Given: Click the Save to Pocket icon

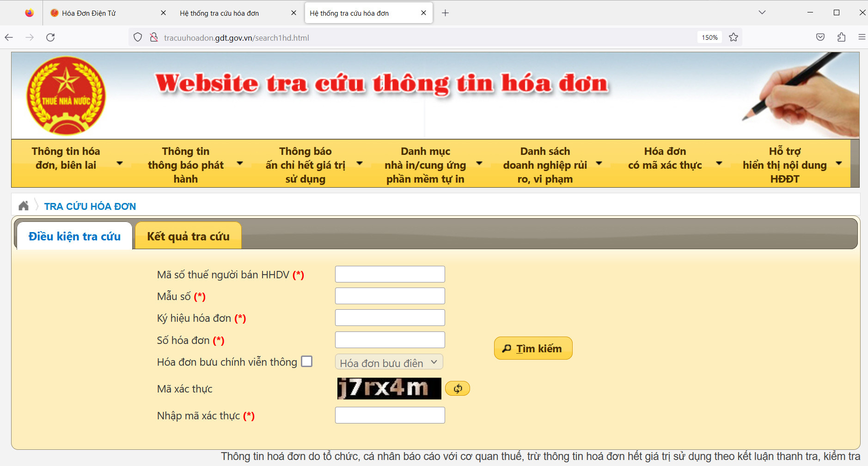Looking at the screenshot, I should click(820, 37).
